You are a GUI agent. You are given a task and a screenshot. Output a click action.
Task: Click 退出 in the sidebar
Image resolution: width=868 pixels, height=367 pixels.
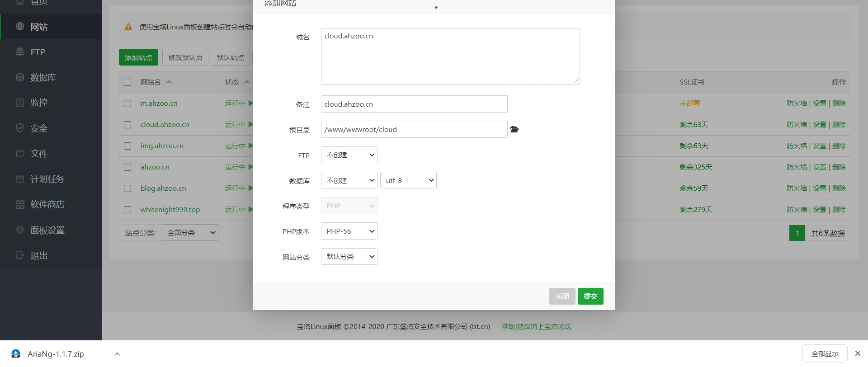(51, 255)
